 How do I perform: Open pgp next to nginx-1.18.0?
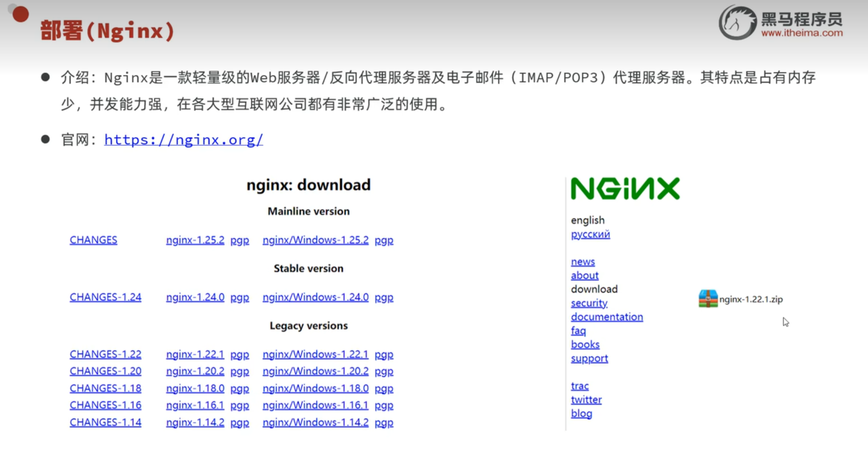pyautogui.click(x=239, y=389)
